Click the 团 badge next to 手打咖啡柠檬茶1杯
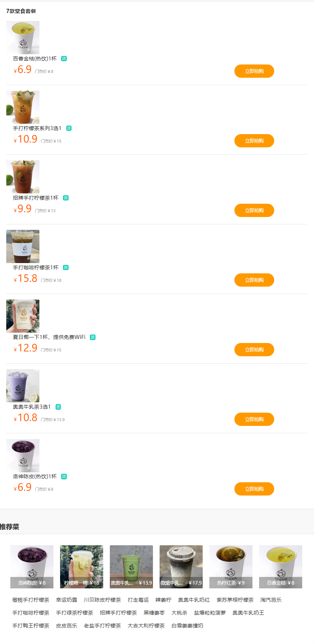Viewport: 314px width, 644px height. (x=66, y=267)
